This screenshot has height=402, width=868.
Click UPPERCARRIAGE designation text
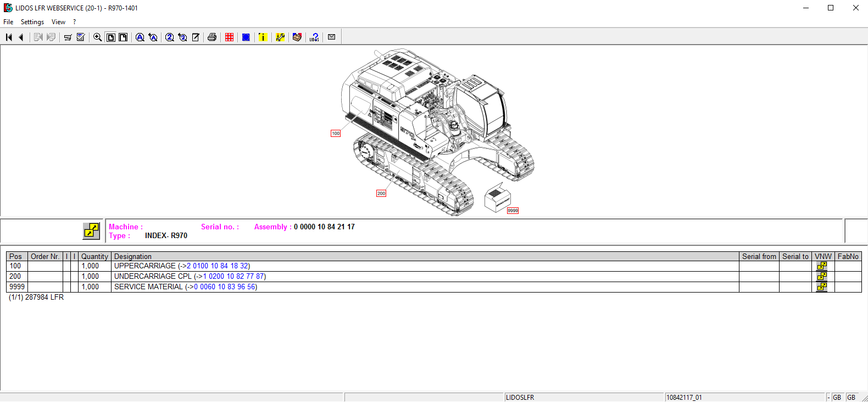[145, 266]
